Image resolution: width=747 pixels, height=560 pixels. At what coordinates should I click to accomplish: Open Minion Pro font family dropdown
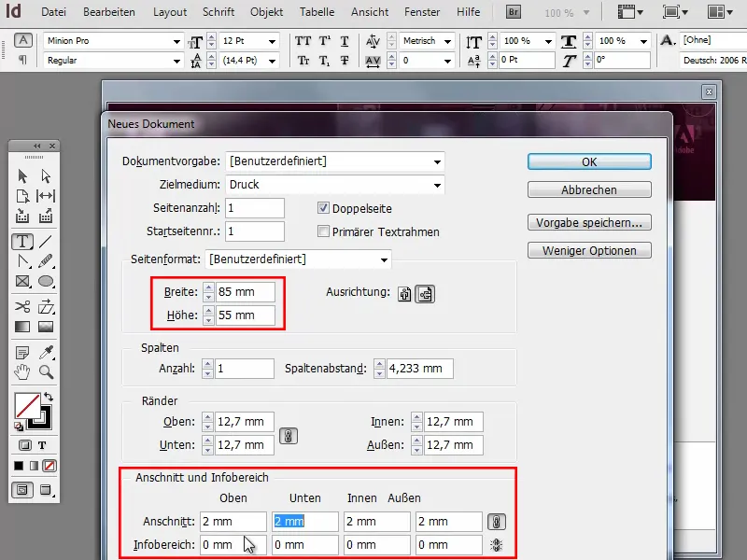tap(176, 42)
